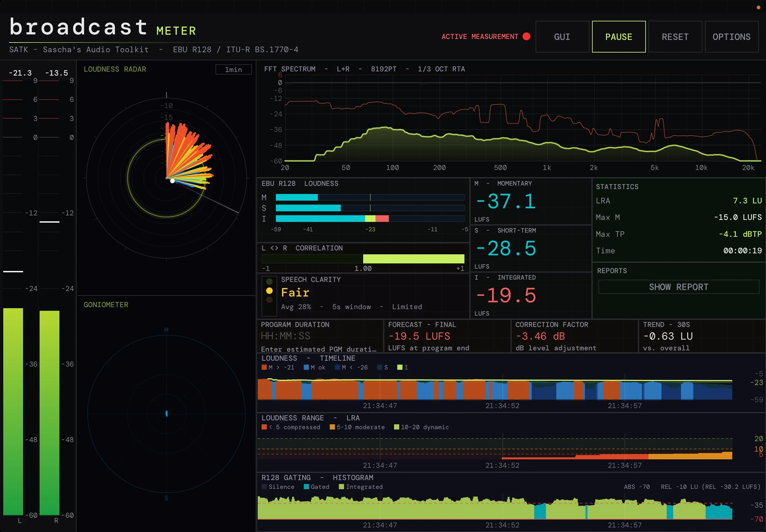The width and height of the screenshot is (766, 532).
Task: Click the right channel R level meter
Action: click(49, 297)
